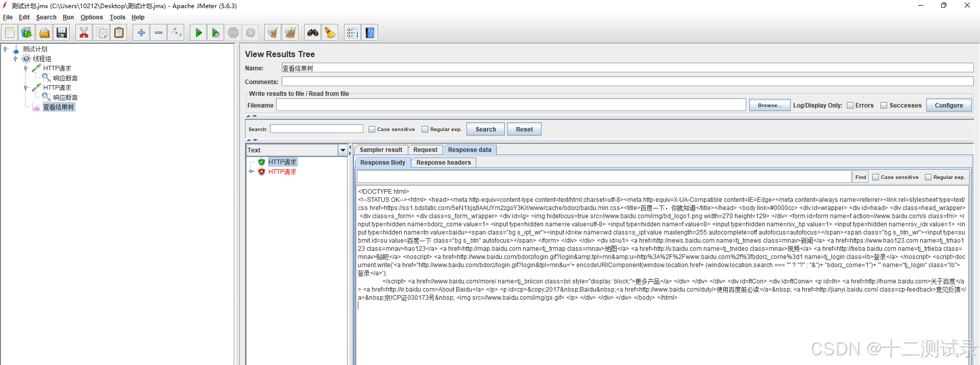Click the Function Helper list icon
Viewport: 980px width, 365px height.
[x=352, y=33]
